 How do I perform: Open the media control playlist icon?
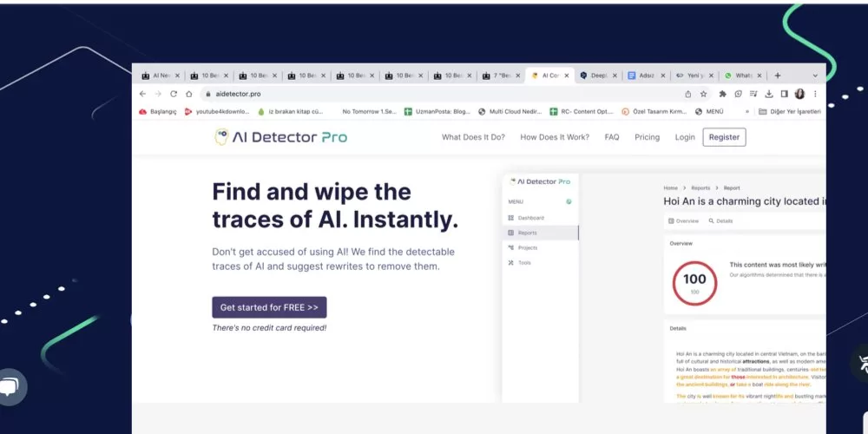tap(753, 94)
